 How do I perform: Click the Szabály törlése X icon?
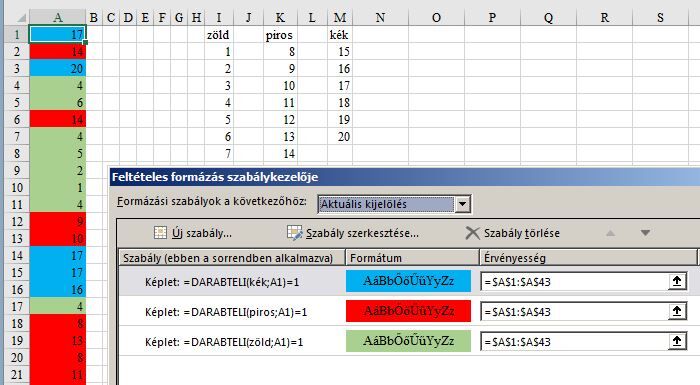(x=472, y=233)
